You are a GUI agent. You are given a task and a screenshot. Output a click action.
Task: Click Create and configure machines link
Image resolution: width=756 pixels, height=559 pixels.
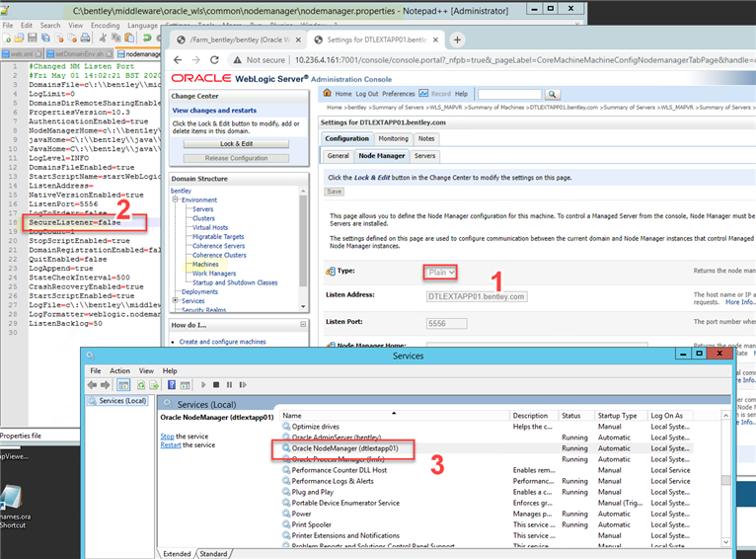223,342
